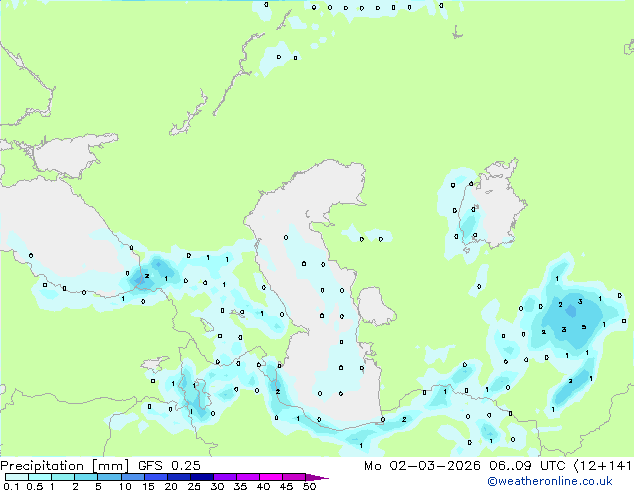This screenshot has height=490, width=634.
Task: Select the 1–2 mm legend swatch
Action: pyautogui.click(x=63, y=477)
